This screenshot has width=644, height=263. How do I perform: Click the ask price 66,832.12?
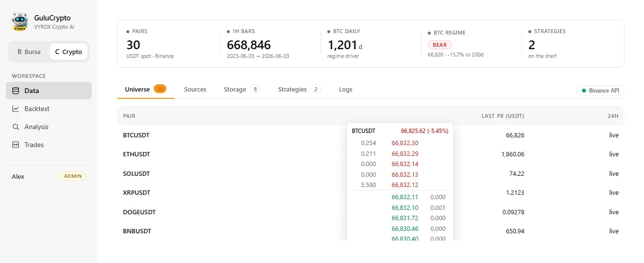click(405, 185)
